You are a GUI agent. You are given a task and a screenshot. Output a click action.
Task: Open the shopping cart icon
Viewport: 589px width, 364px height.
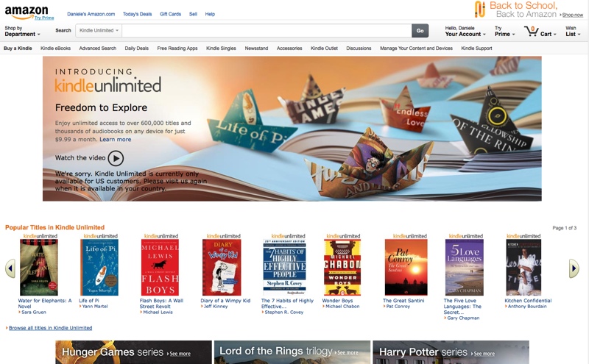(x=531, y=31)
